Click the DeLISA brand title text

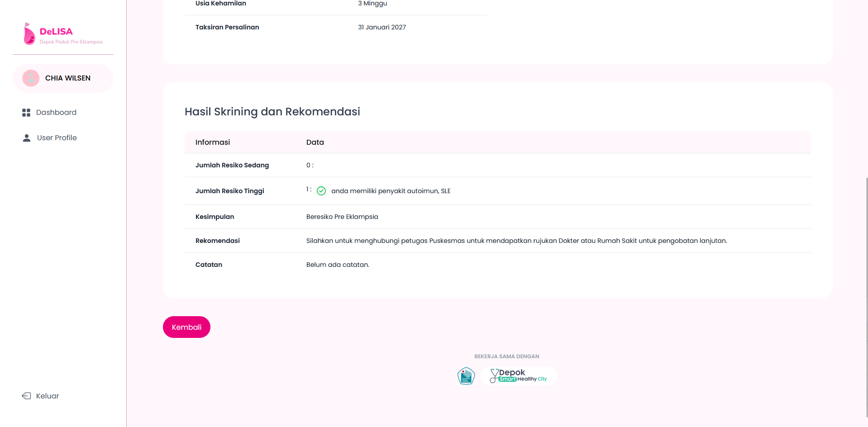coord(56,31)
